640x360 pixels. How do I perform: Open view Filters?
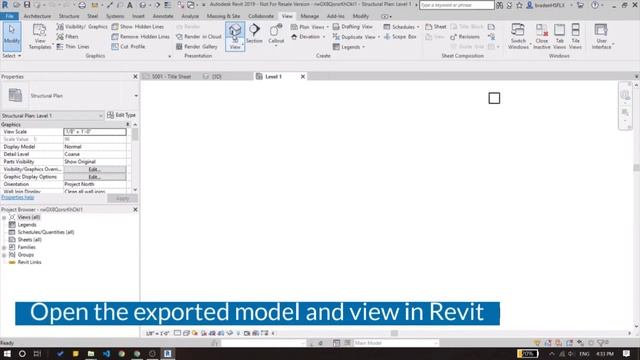click(67, 37)
